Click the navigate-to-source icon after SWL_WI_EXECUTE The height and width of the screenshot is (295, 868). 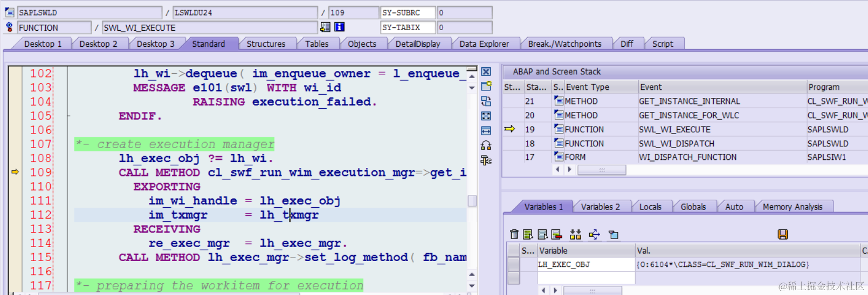pos(325,27)
